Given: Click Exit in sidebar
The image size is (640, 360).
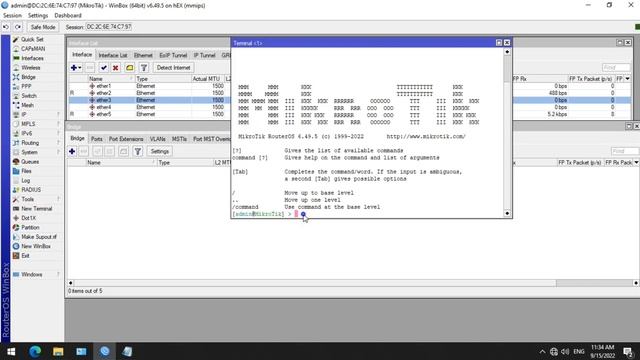Looking at the screenshot, I should [x=25, y=256].
